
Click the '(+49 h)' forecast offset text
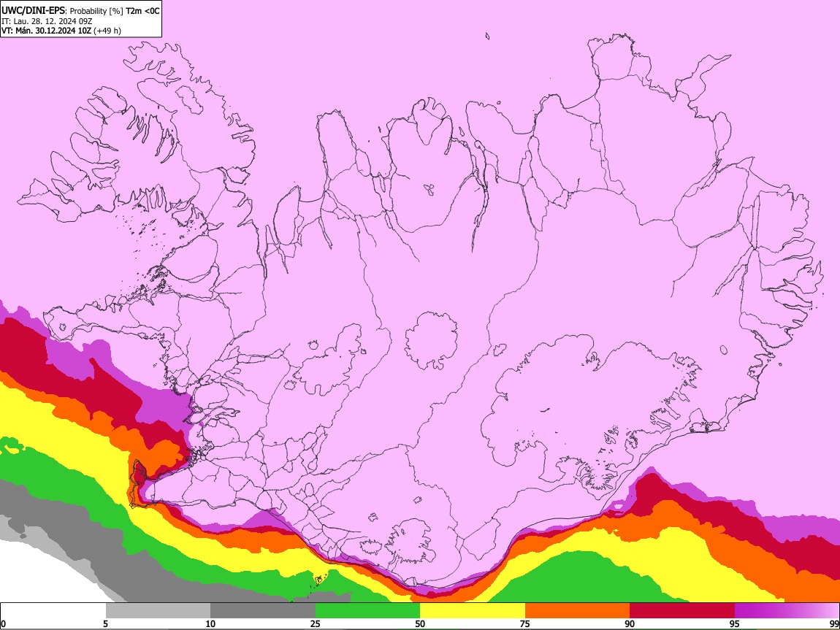(x=107, y=31)
